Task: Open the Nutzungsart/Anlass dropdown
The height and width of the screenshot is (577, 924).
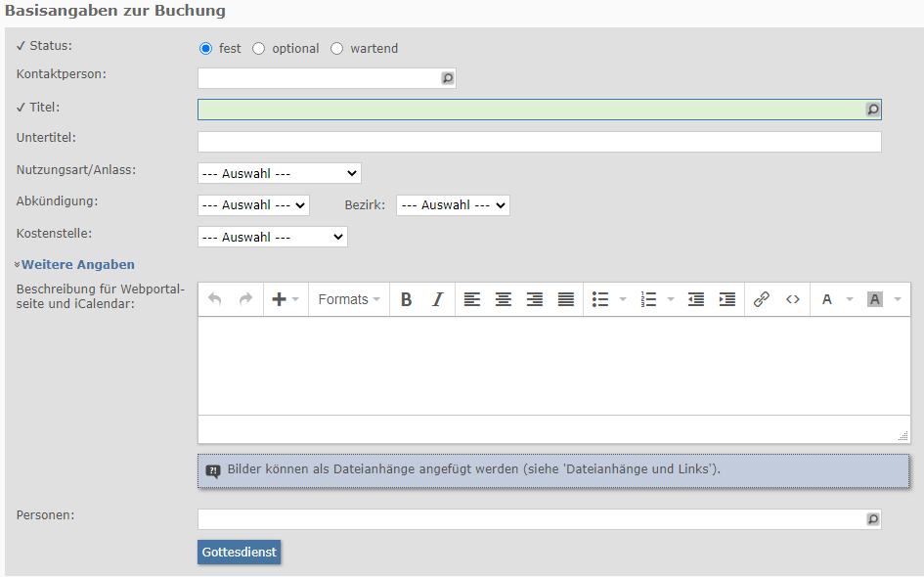Action: pos(279,173)
